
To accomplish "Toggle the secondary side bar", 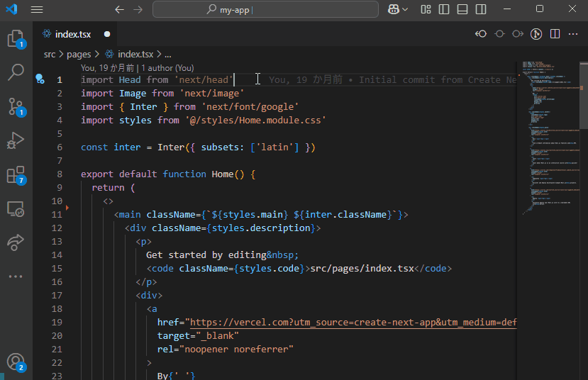I will [481, 9].
